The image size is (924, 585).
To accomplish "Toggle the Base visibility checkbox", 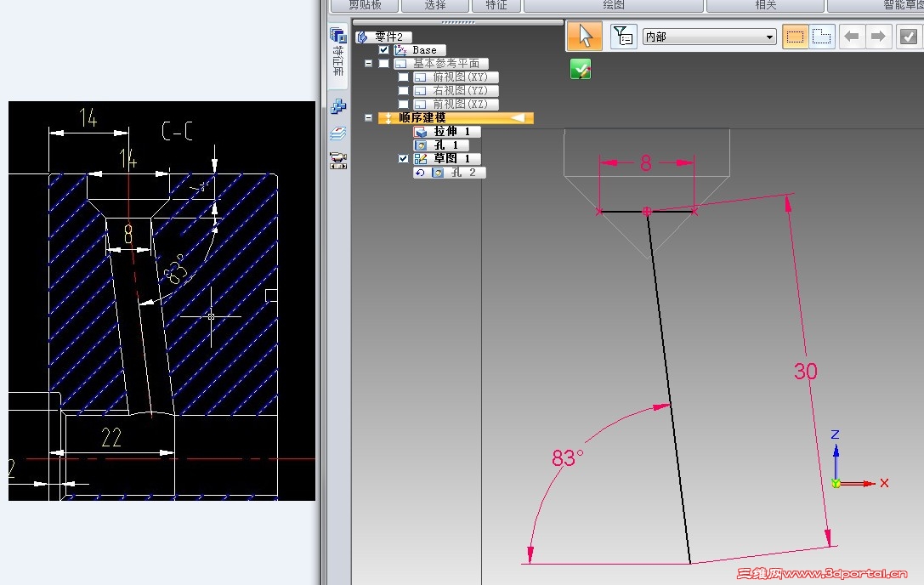I will click(x=383, y=50).
